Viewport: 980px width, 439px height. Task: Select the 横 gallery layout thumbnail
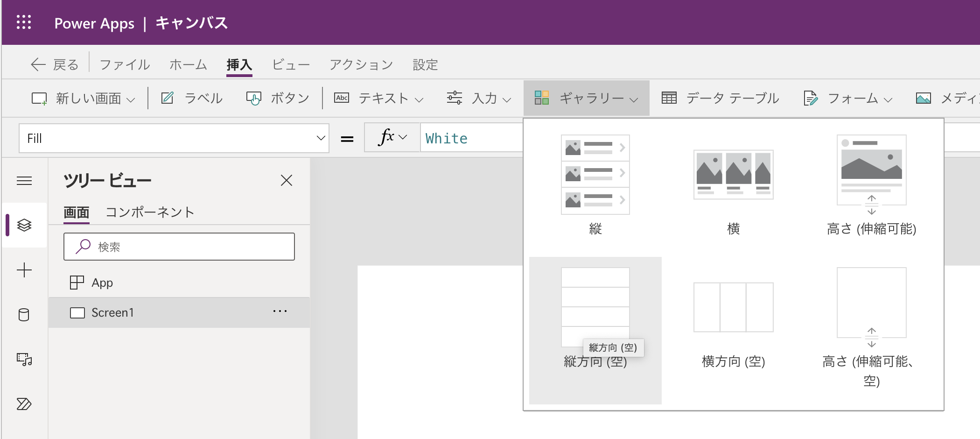[x=733, y=175]
